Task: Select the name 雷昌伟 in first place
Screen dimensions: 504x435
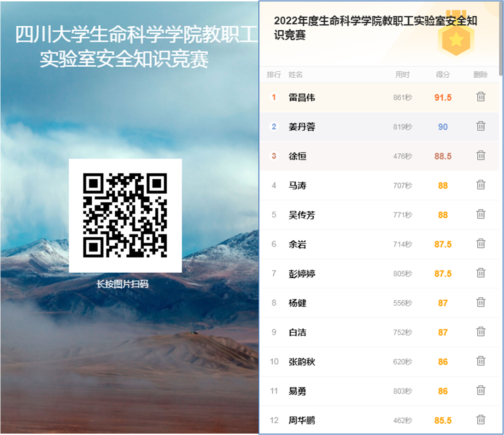Action: (302, 98)
